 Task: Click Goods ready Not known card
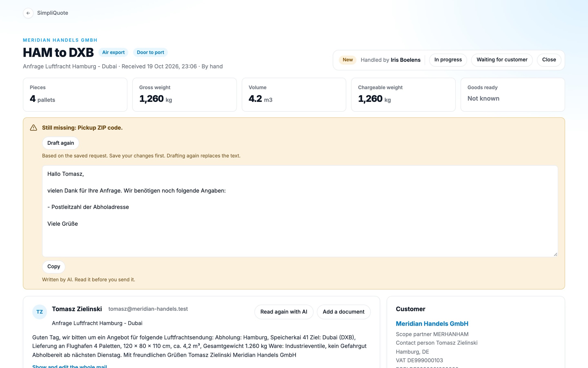(513, 95)
